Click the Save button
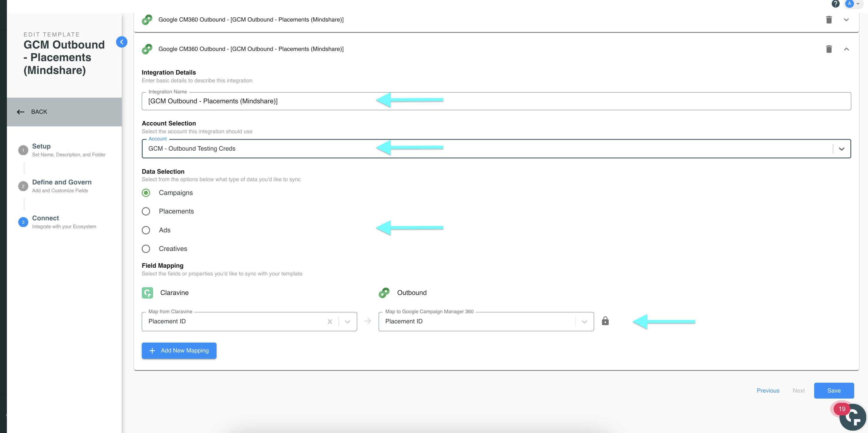The width and height of the screenshot is (868, 433). pos(834,390)
